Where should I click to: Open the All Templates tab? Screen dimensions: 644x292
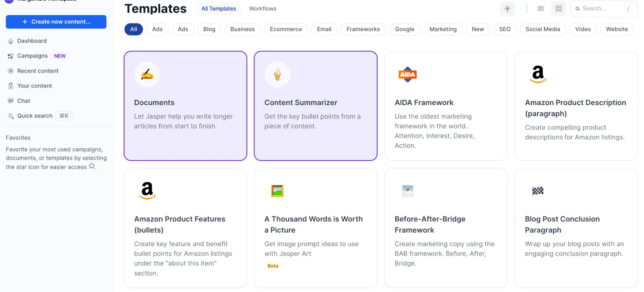pos(219,9)
